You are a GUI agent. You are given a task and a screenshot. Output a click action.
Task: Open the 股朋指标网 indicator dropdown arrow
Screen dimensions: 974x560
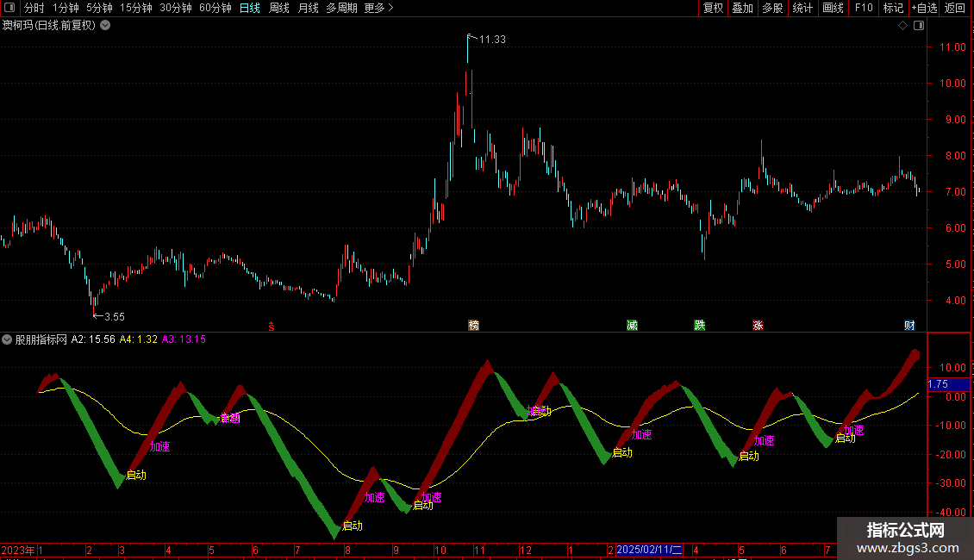(7, 339)
